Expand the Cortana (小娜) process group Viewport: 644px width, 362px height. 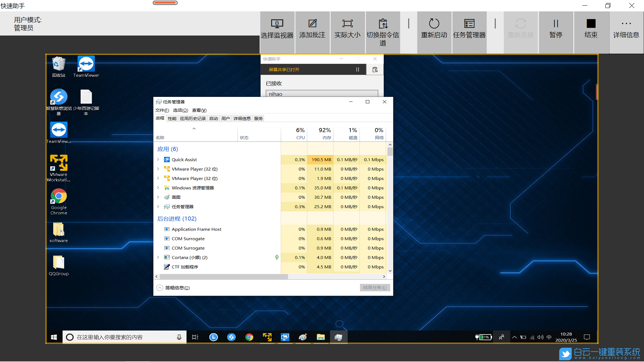coord(158,257)
